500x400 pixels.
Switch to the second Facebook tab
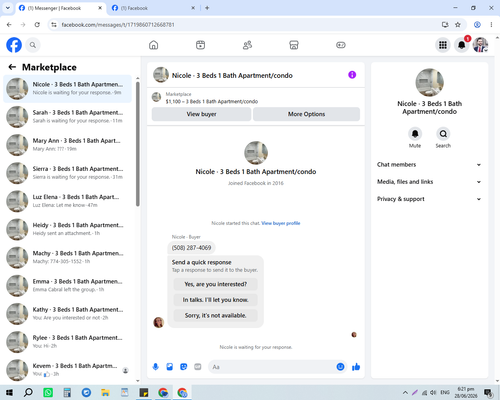(153, 8)
